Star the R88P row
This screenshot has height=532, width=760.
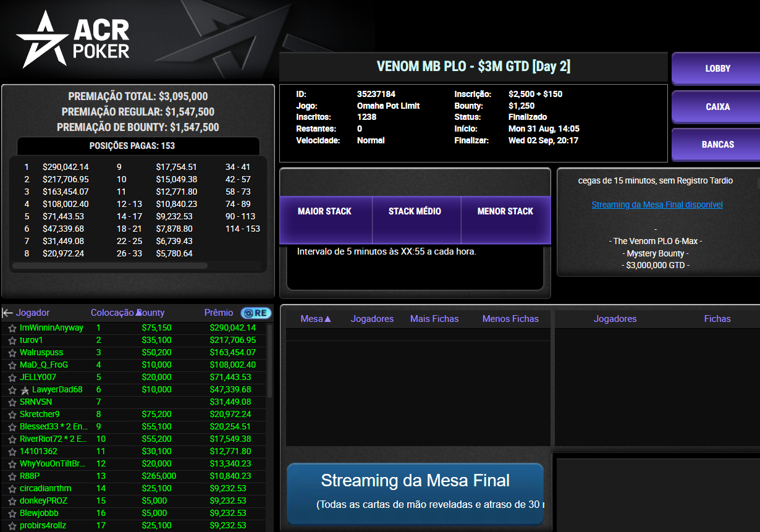(x=12, y=476)
